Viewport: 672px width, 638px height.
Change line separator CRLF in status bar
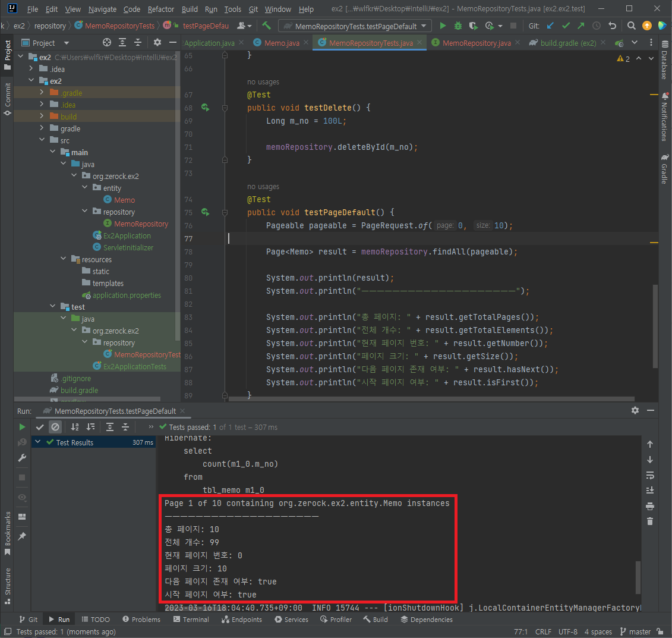pyautogui.click(x=543, y=631)
